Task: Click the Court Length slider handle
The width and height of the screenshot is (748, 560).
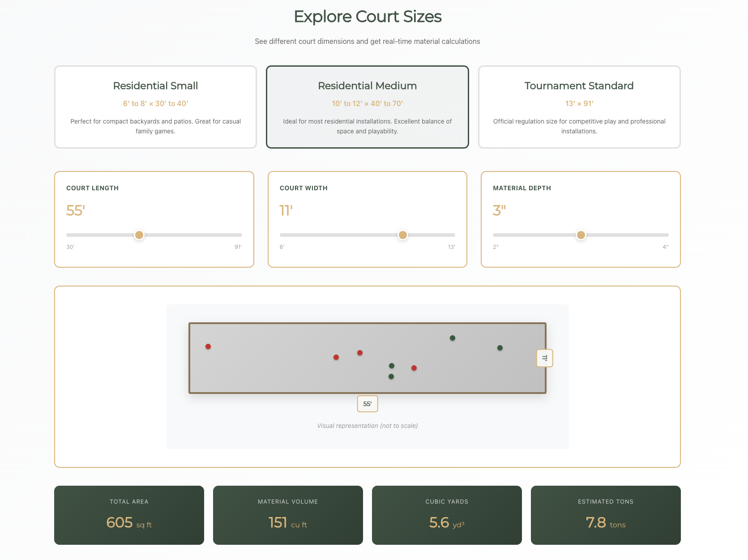Action: (x=139, y=235)
